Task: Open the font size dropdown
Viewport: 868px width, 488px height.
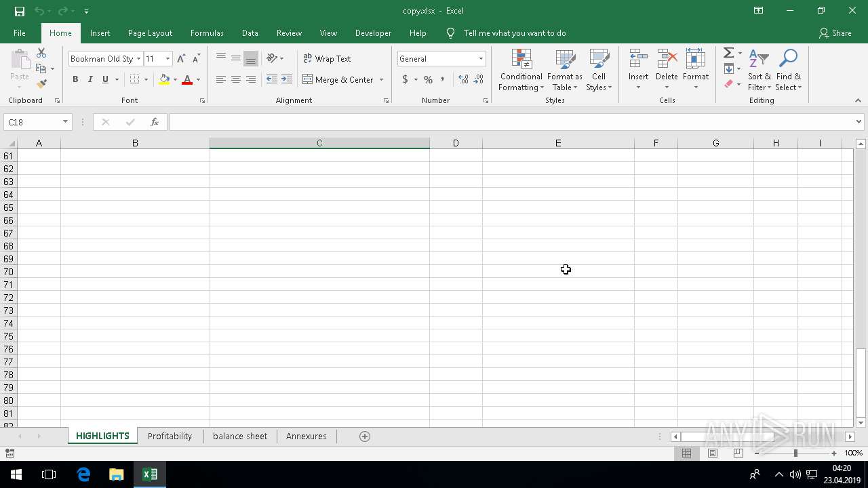Action: (167, 59)
